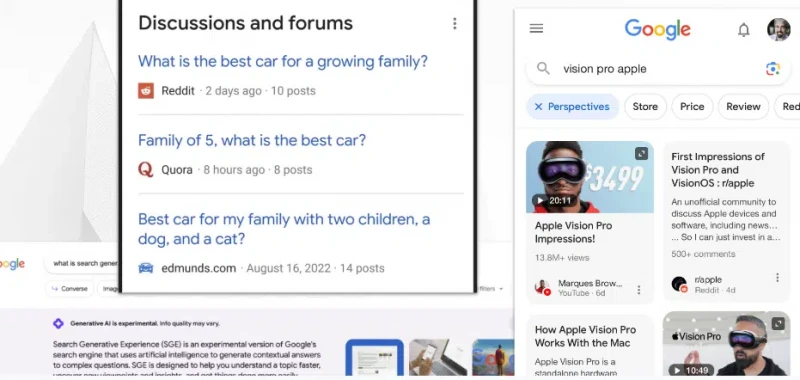Select the Price filter chip
The width and height of the screenshot is (800, 380).
(692, 107)
